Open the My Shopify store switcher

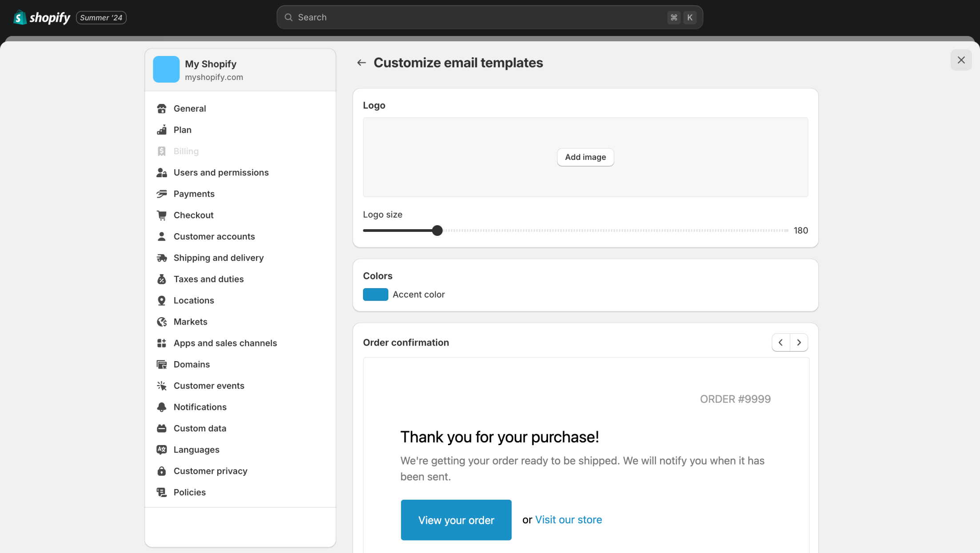240,70
